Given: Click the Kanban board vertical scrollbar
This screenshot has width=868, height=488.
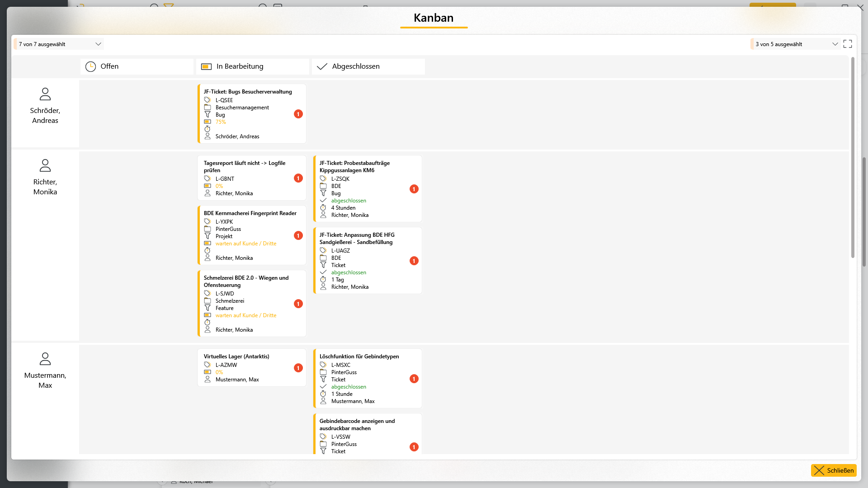Looking at the screenshot, I should click(x=853, y=158).
